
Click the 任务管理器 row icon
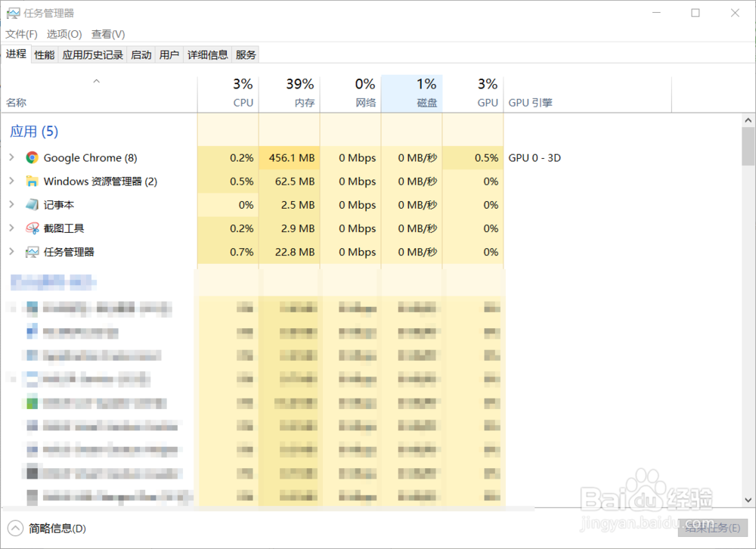[33, 252]
